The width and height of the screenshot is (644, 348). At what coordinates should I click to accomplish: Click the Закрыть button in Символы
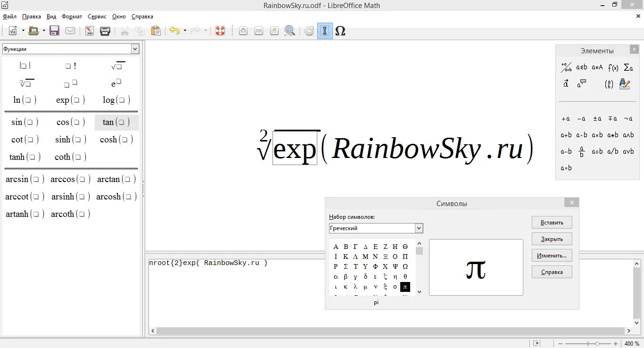(x=552, y=239)
